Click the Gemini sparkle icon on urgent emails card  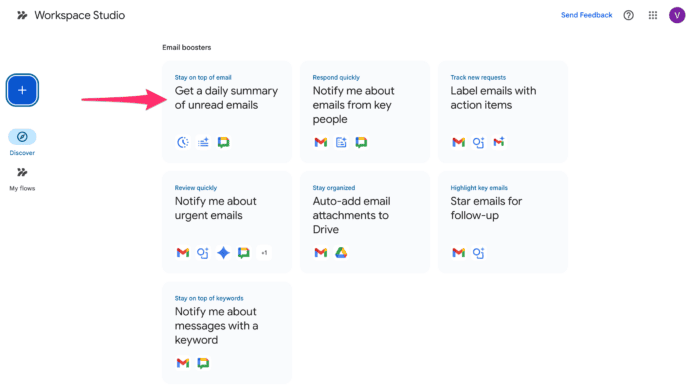tap(224, 253)
